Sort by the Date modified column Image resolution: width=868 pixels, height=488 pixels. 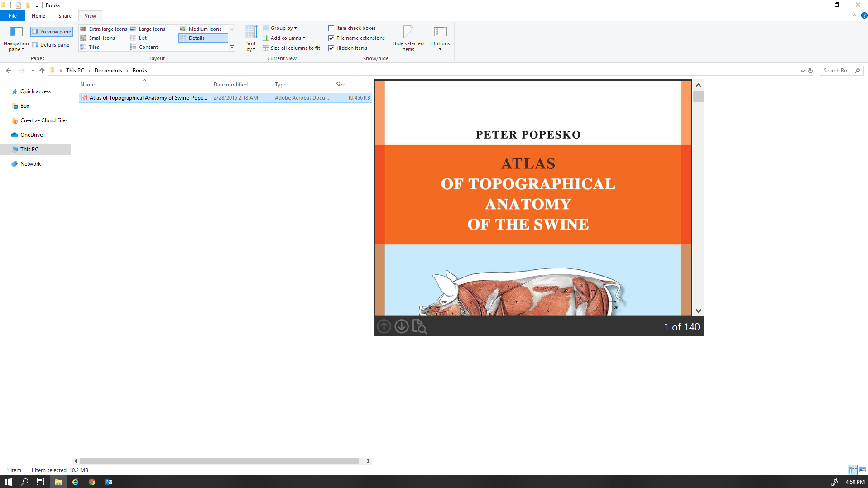tap(241, 85)
